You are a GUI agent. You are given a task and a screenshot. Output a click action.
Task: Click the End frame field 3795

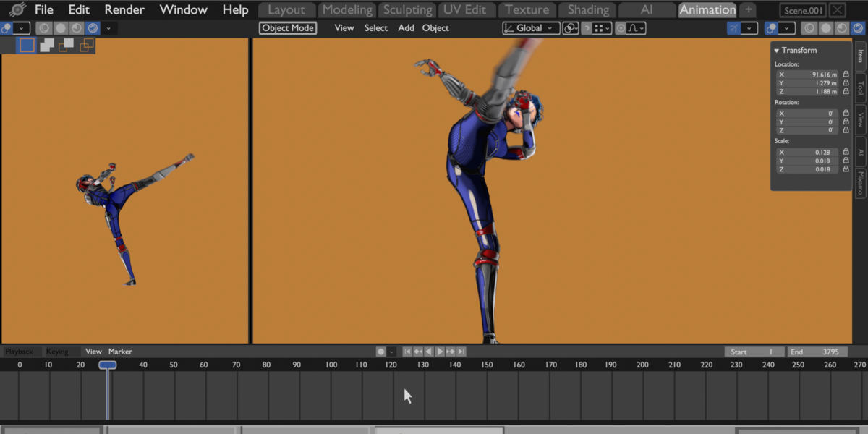817,352
